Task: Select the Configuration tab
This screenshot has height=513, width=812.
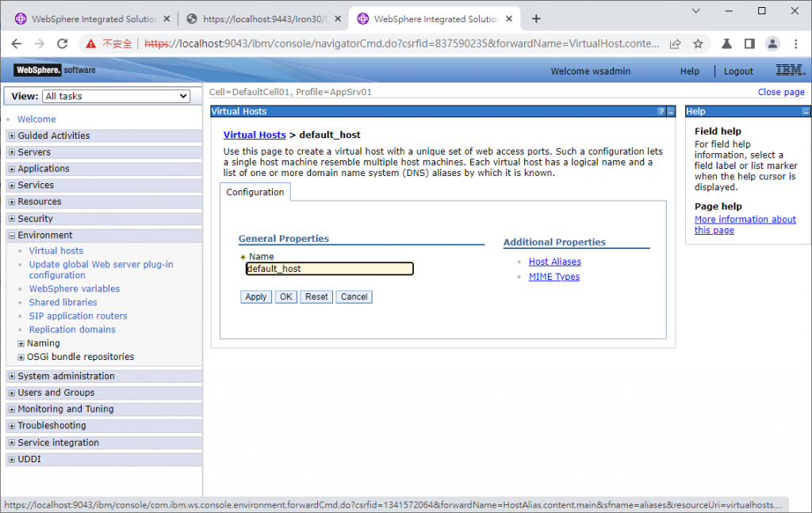Action: 255,192
